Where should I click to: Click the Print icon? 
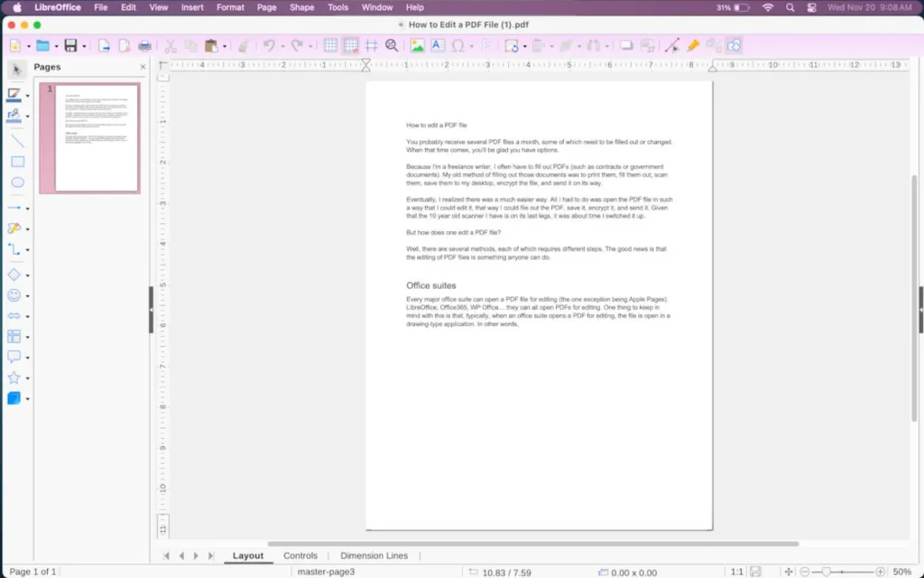click(144, 46)
